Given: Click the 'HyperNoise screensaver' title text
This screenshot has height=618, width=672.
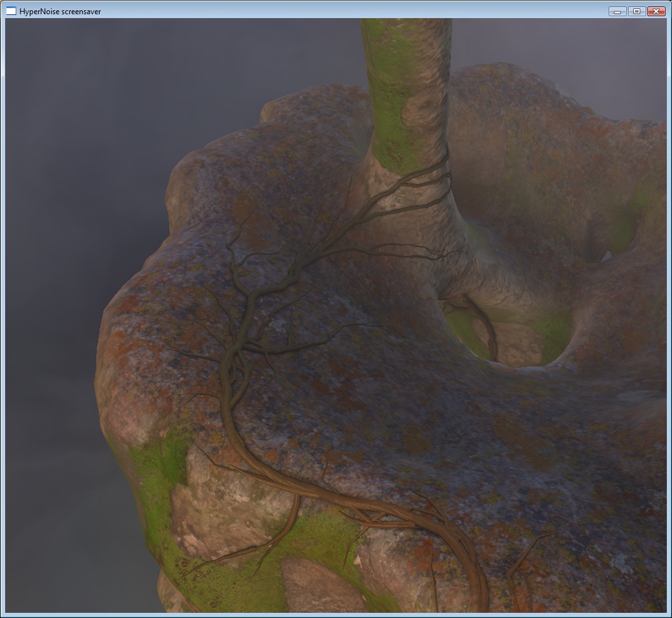Looking at the screenshot, I should pos(60,12).
